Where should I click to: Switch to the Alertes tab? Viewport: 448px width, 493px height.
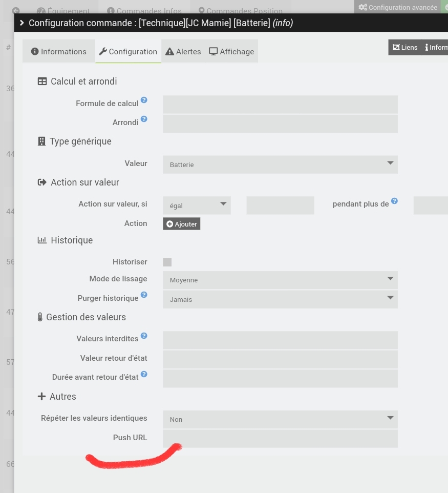[x=183, y=51]
